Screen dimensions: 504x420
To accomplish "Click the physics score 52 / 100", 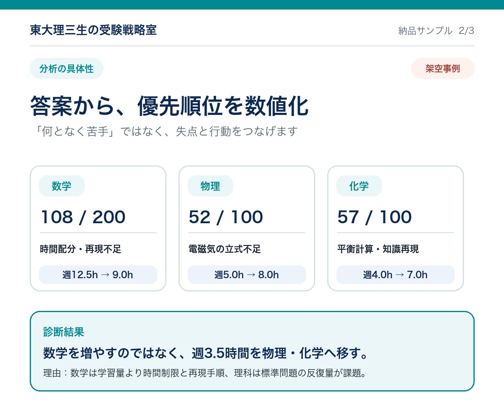I will coord(226,217).
